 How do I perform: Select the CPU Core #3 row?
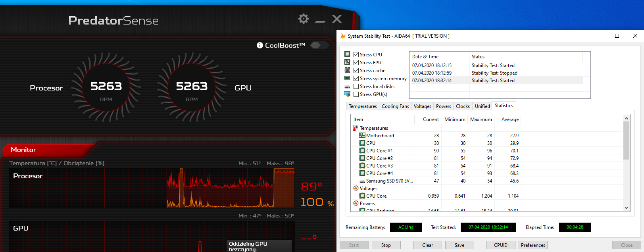click(435, 166)
